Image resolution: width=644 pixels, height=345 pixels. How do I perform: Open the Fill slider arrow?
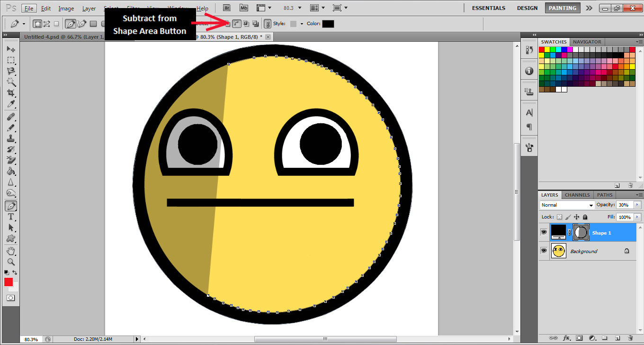point(637,217)
